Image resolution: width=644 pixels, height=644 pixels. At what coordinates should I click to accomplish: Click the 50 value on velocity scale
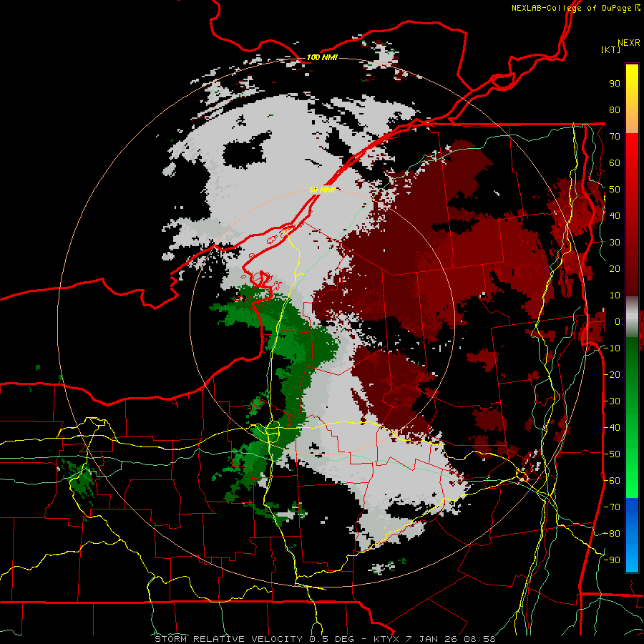(x=615, y=190)
